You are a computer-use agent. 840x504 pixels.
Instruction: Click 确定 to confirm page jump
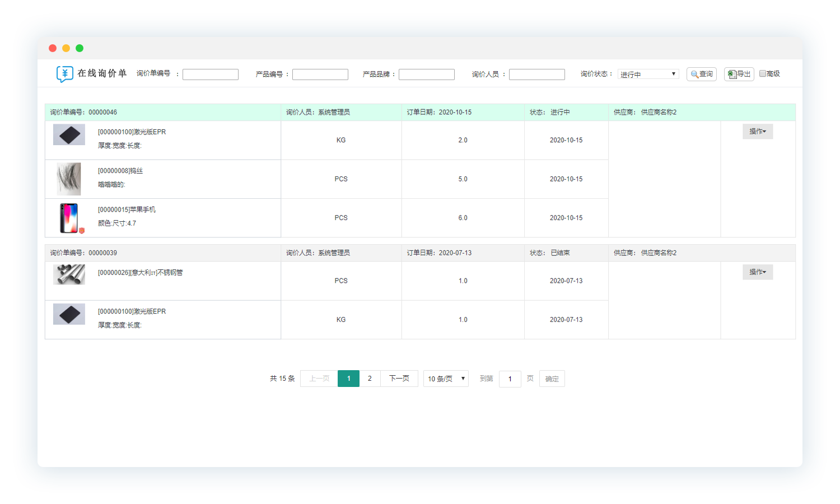[x=552, y=379]
